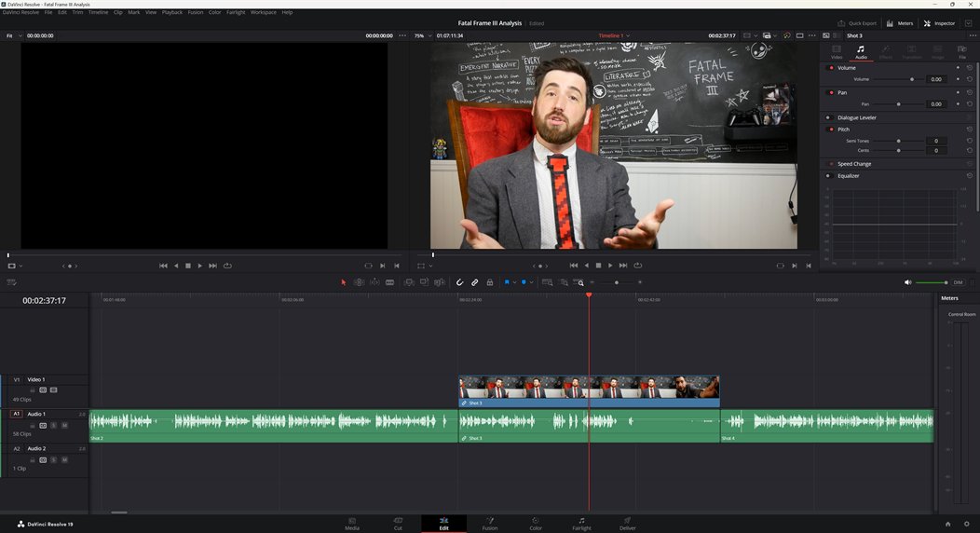The width and height of the screenshot is (980, 533).
Task: Open Inspector three-dot options menu
Action: click(x=972, y=35)
